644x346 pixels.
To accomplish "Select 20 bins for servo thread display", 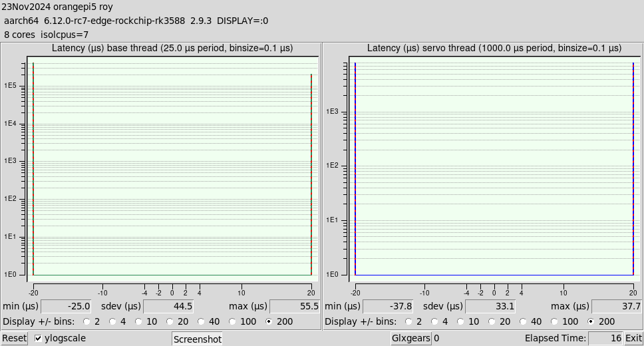I will (x=492, y=321).
